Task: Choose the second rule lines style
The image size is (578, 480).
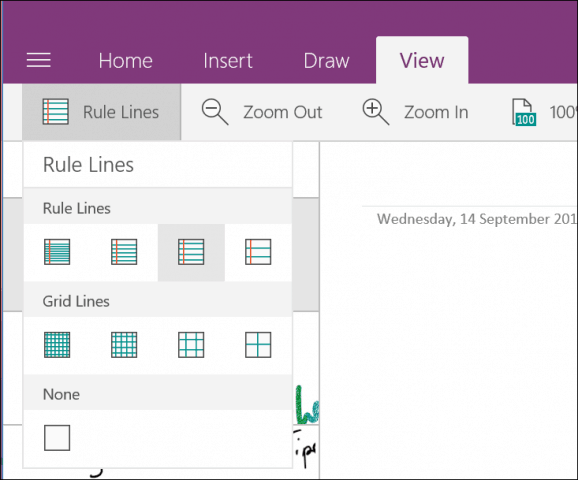Action: click(x=124, y=252)
